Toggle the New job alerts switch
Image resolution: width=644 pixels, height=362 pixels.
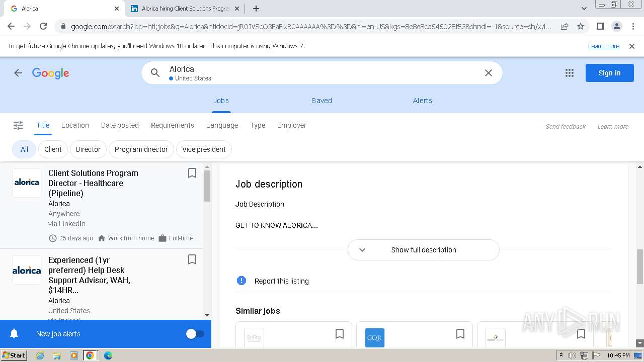pos(195,334)
